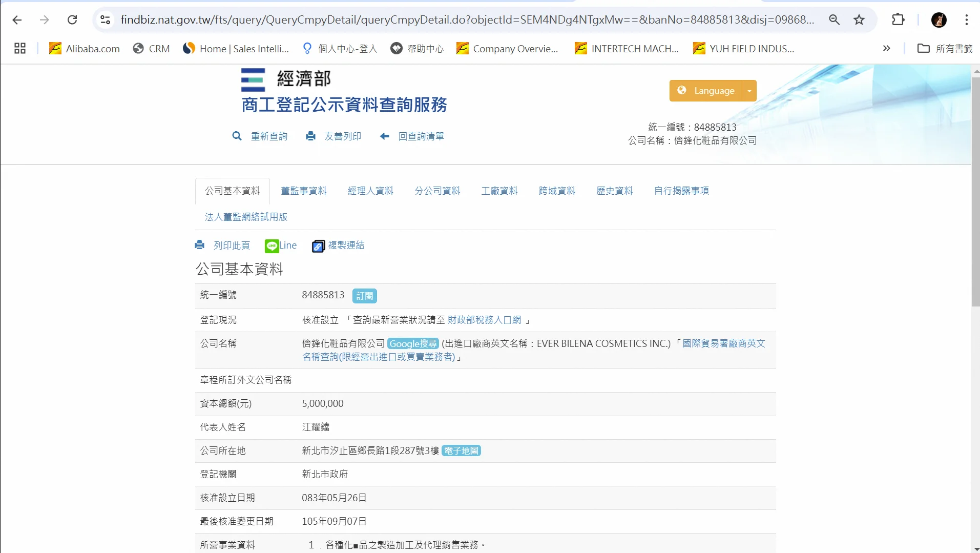The width and height of the screenshot is (980, 553).
Task: Open the 歷史資料 tab
Action: pos(614,191)
